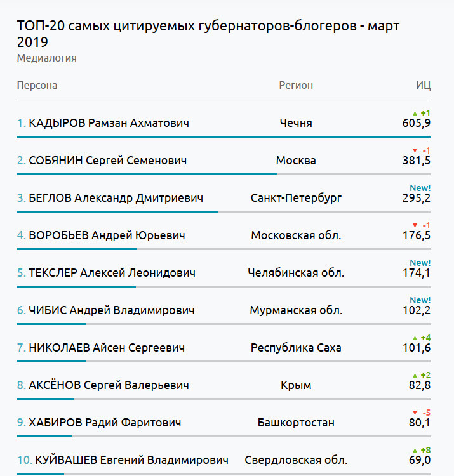Click the green up arrow on Aksyonov's row
Screen dimensions: 454x476
pyautogui.click(x=415, y=375)
